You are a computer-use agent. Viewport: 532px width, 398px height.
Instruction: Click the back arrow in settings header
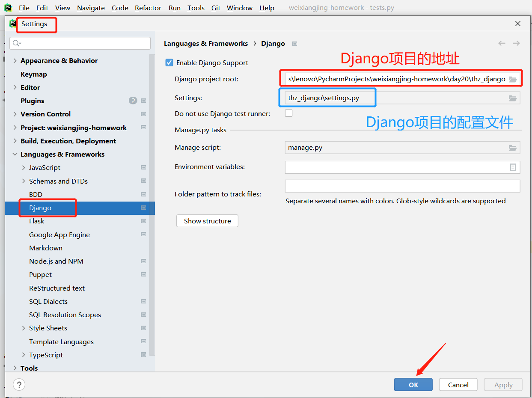[502, 43]
